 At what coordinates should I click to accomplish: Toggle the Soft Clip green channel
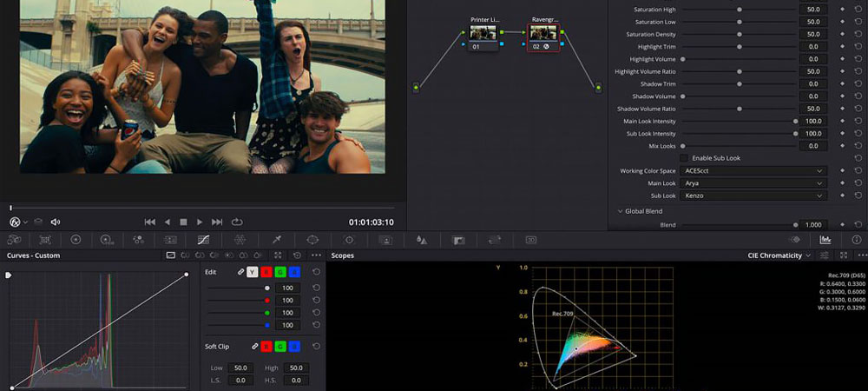tap(281, 347)
